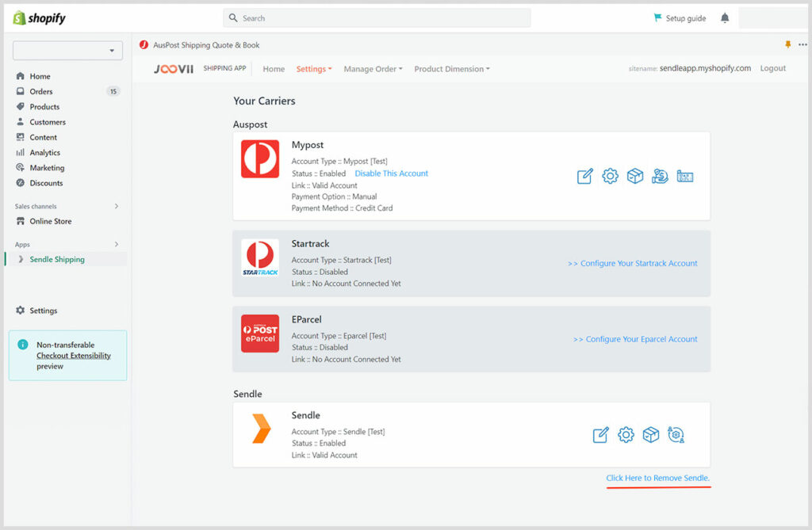Click the "Startrack" carrier name
The width and height of the screenshot is (812, 530).
[x=310, y=244]
